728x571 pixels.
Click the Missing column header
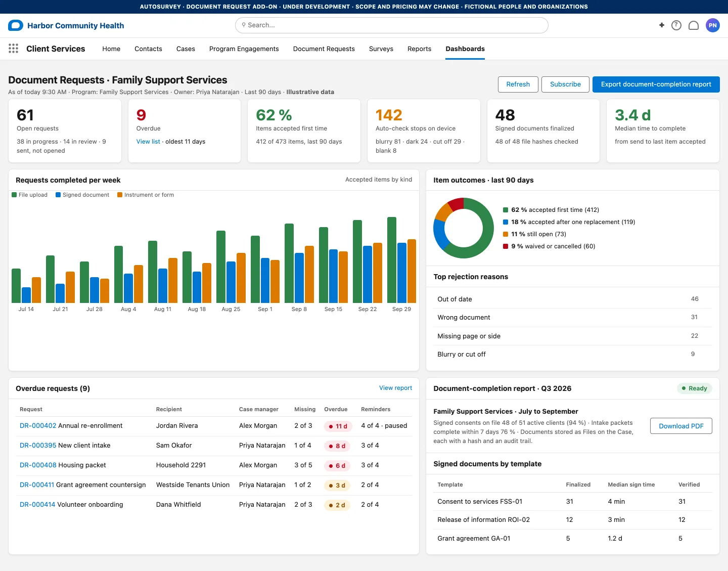point(305,409)
